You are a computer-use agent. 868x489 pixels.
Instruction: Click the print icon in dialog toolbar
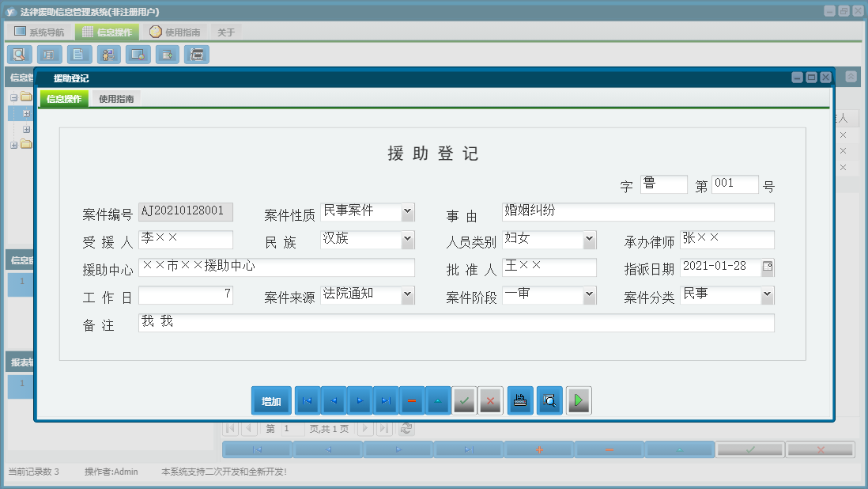[x=520, y=400]
